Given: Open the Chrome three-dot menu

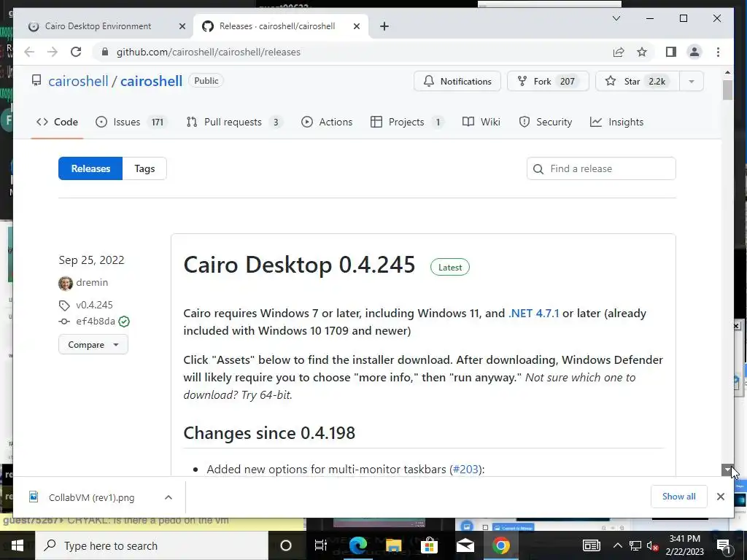Looking at the screenshot, I should coord(718,52).
